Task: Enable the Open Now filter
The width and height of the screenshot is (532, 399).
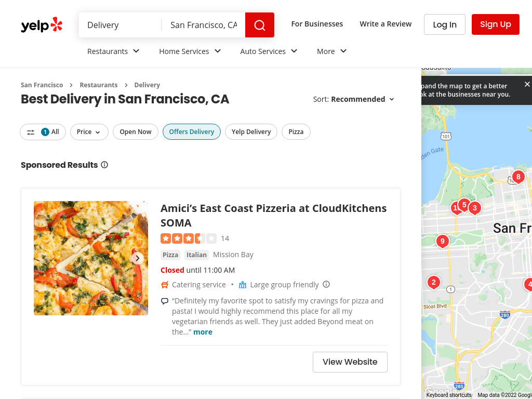Action: pyautogui.click(x=136, y=132)
